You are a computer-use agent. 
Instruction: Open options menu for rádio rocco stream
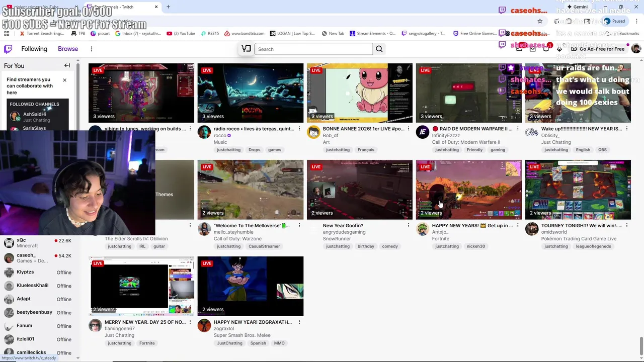pyautogui.click(x=299, y=129)
